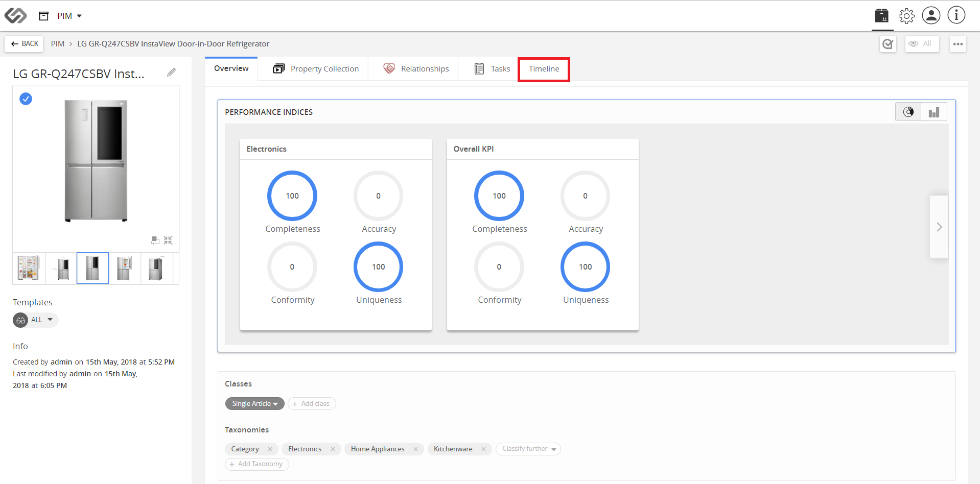Remove the Home Appliances taxonomy tag

(x=415, y=449)
